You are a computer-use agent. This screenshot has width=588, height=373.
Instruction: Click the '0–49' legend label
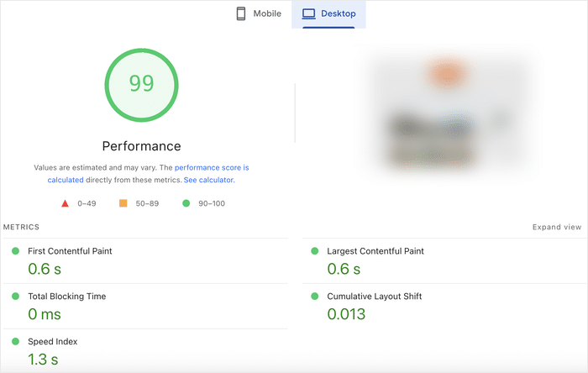87,203
